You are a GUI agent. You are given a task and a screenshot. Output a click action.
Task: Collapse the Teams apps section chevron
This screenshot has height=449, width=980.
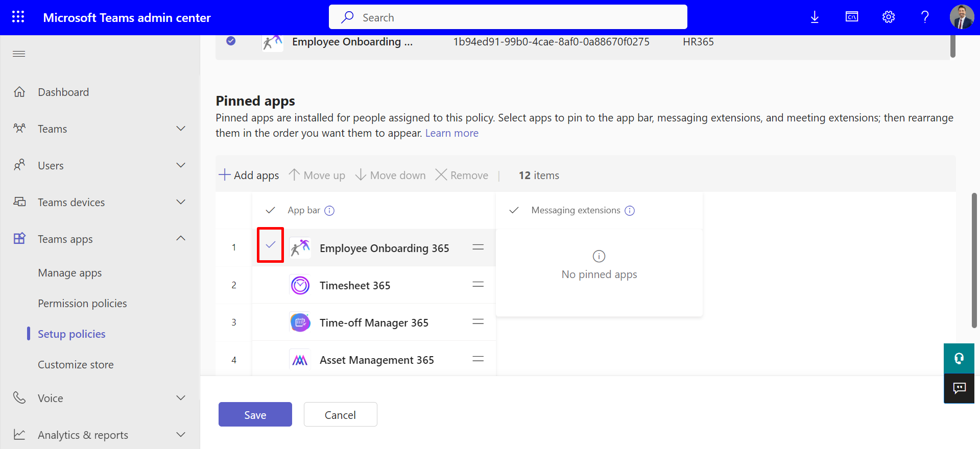pyautogui.click(x=181, y=239)
